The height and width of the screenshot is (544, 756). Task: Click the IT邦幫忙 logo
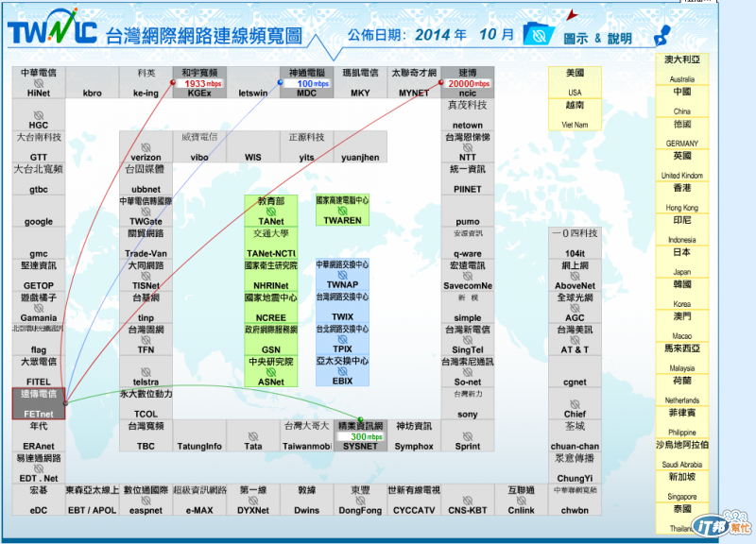tap(721, 525)
